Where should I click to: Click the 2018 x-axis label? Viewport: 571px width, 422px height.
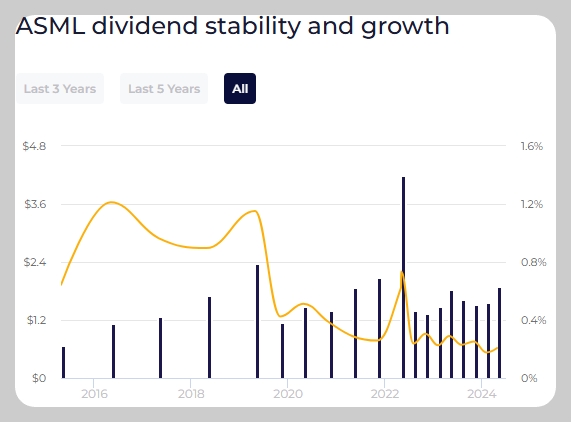191,394
